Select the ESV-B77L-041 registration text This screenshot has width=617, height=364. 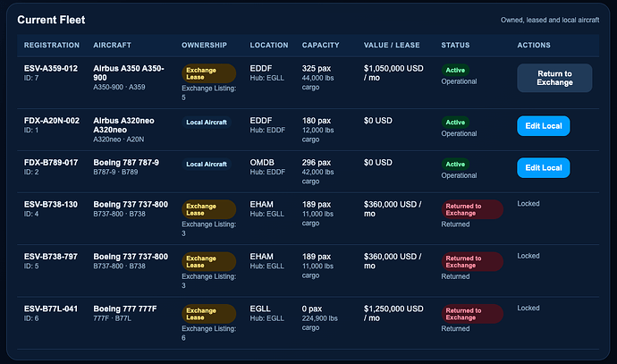(51, 309)
